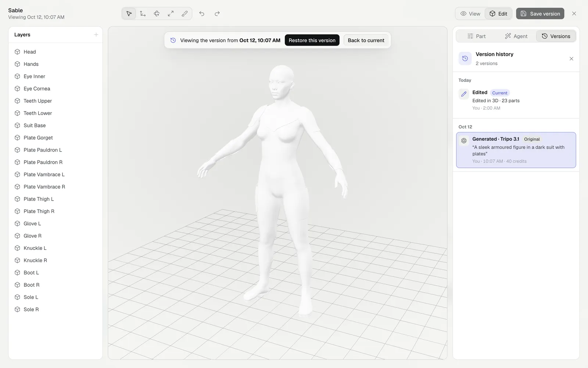Screen dimensions: 588x368
Task: Activate the move axes tool
Action: (x=143, y=14)
